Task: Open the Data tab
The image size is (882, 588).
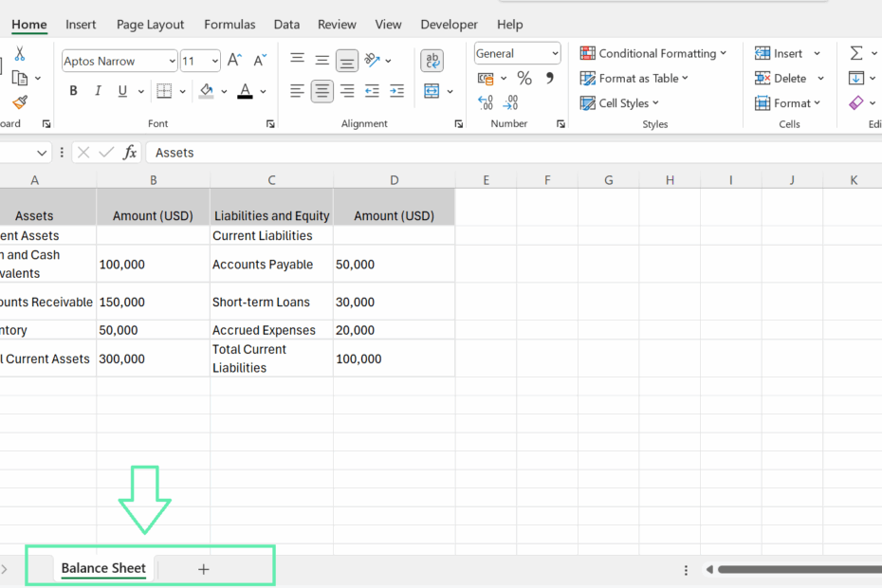Action: pyautogui.click(x=286, y=25)
